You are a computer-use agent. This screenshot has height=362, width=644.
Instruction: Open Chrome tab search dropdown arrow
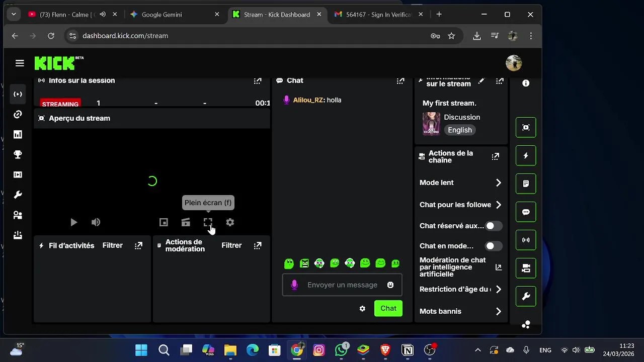click(x=14, y=15)
